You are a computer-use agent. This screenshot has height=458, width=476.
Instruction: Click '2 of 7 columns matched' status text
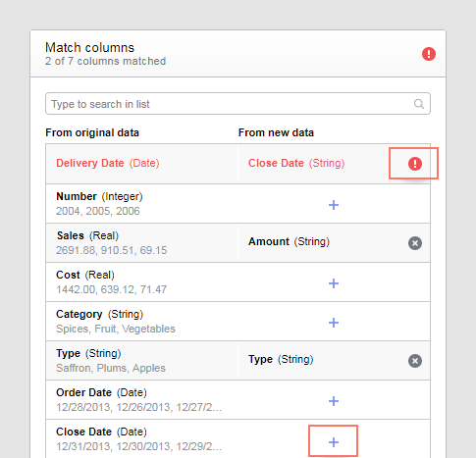(105, 61)
